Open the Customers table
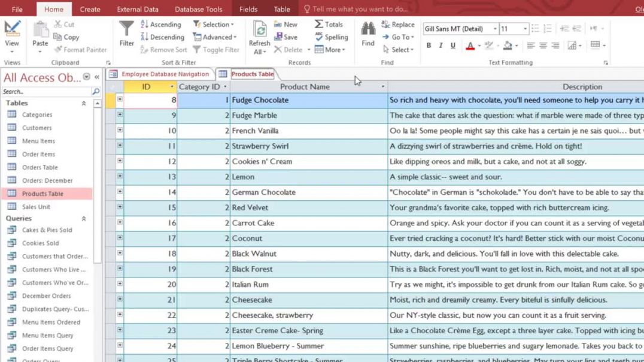The image size is (644, 362). coord(37,128)
